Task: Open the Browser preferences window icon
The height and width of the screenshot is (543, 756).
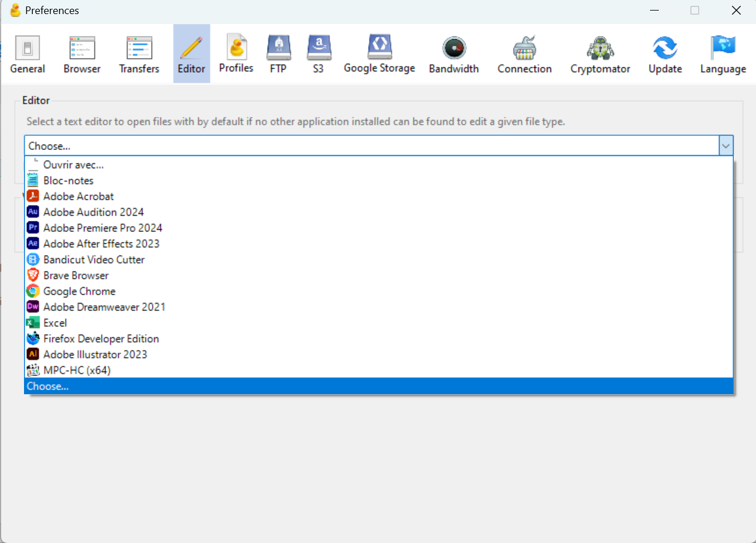Action: click(82, 48)
